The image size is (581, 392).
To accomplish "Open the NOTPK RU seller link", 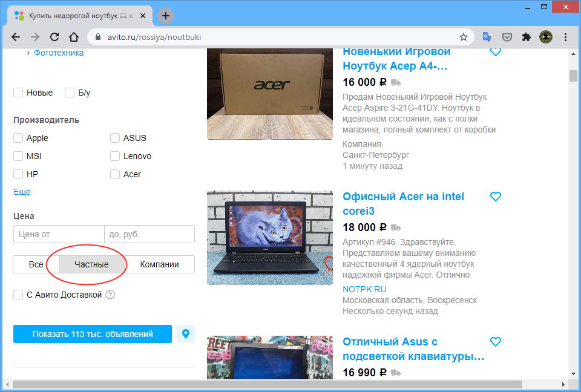I will point(364,289).
